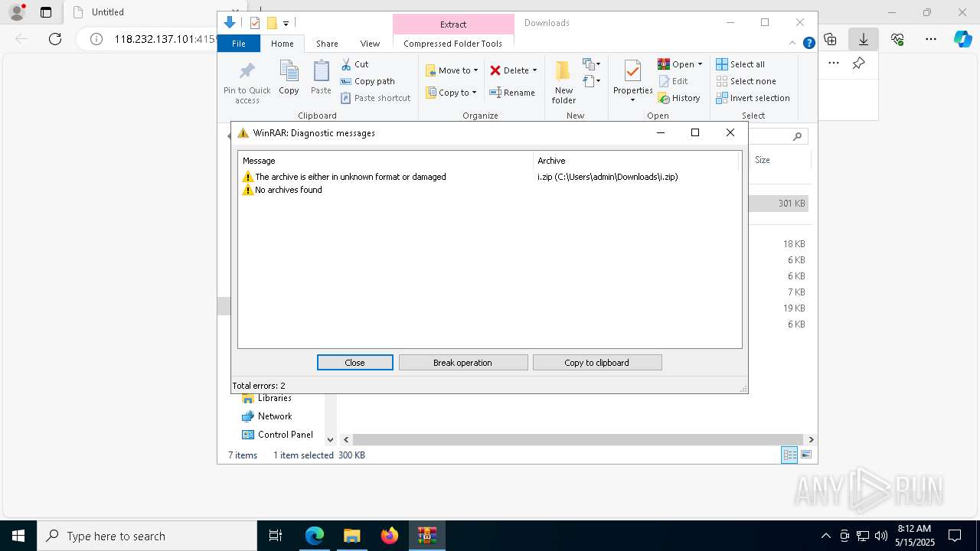Open Task View on the taskbar

[x=276, y=536]
